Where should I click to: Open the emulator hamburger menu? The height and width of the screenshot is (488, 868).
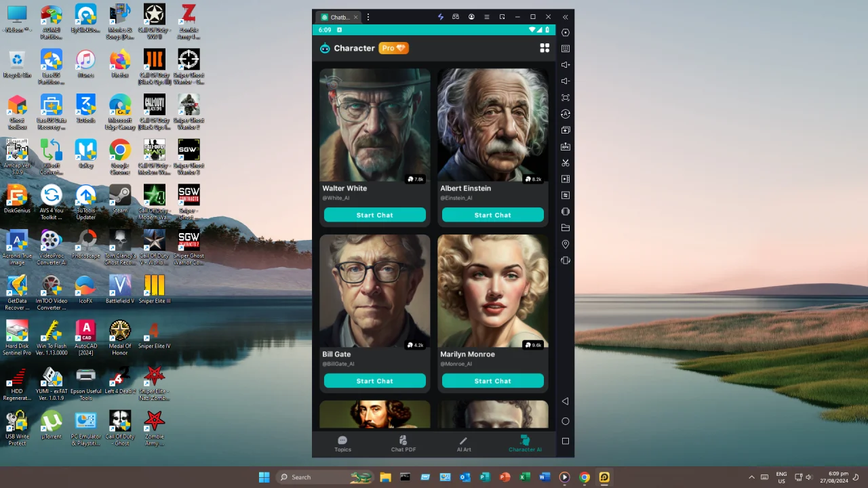click(486, 17)
